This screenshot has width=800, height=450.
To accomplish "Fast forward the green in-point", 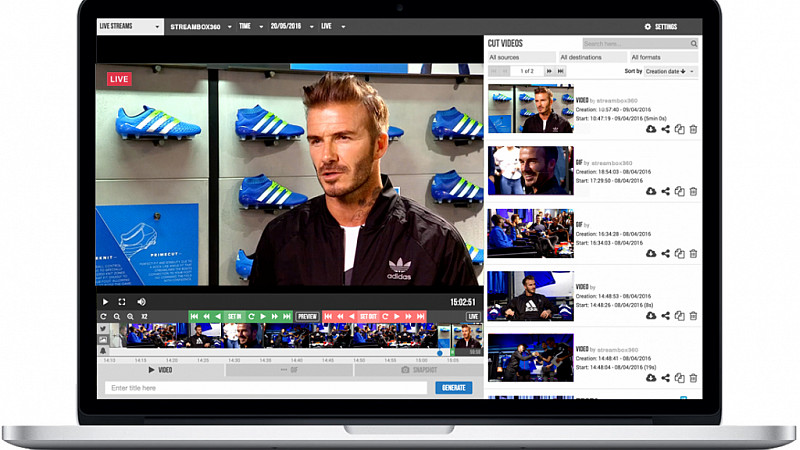I will 275,317.
